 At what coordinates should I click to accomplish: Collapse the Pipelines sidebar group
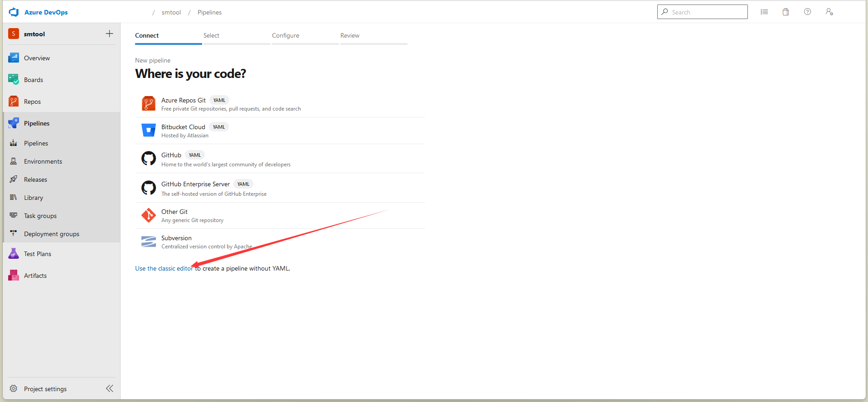pos(36,123)
